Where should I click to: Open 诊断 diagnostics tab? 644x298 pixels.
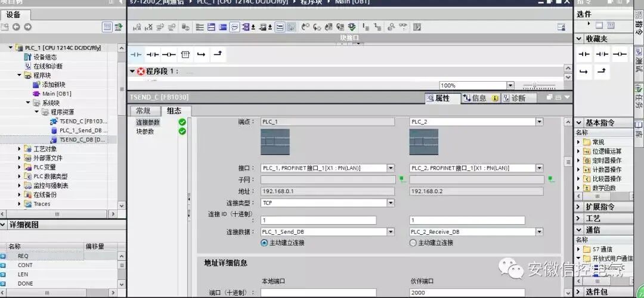click(x=518, y=98)
